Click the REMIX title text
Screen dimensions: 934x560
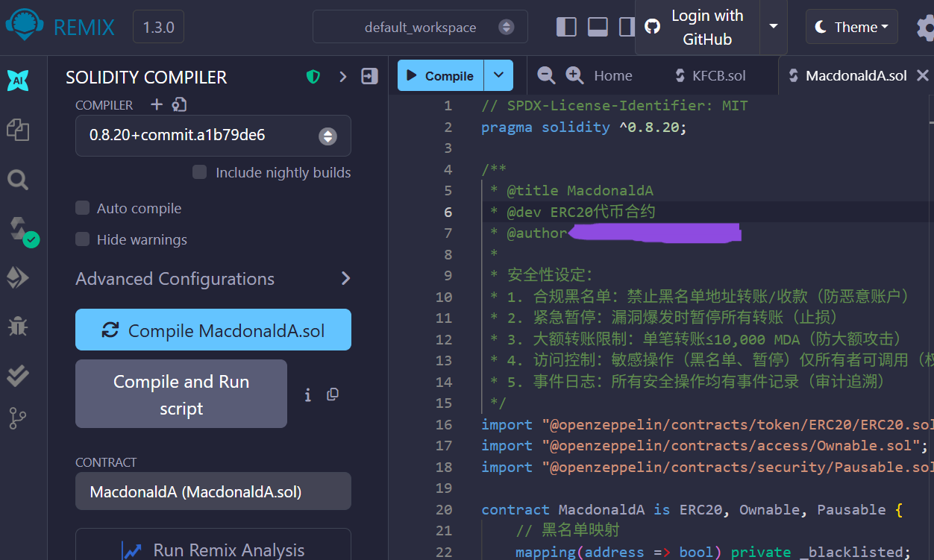84,28
